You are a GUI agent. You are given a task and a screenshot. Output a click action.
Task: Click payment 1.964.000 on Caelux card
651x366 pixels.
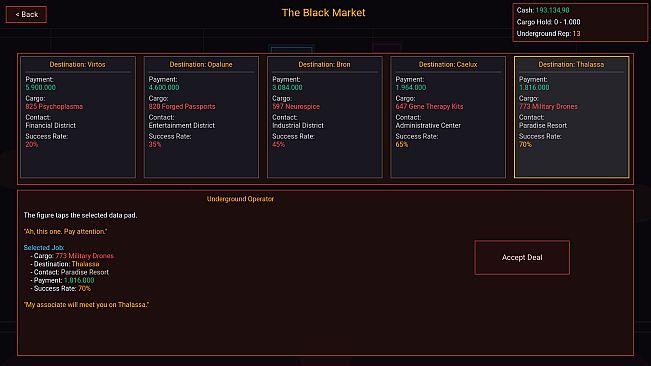[411, 88]
